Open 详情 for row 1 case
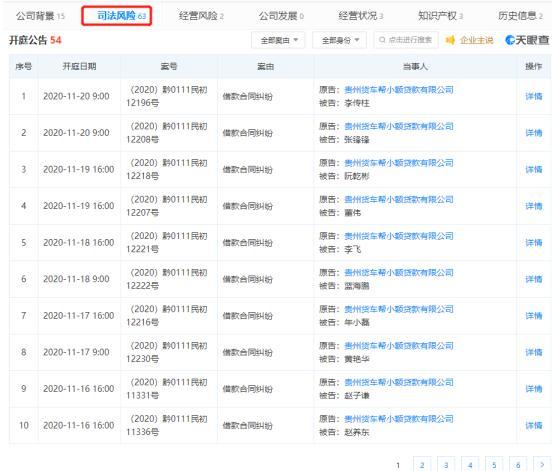The height and width of the screenshot is (471, 552). point(534,96)
